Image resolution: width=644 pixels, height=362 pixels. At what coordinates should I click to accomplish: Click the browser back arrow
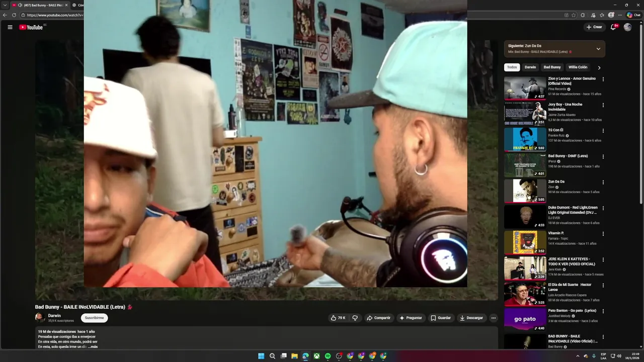pyautogui.click(x=5, y=15)
